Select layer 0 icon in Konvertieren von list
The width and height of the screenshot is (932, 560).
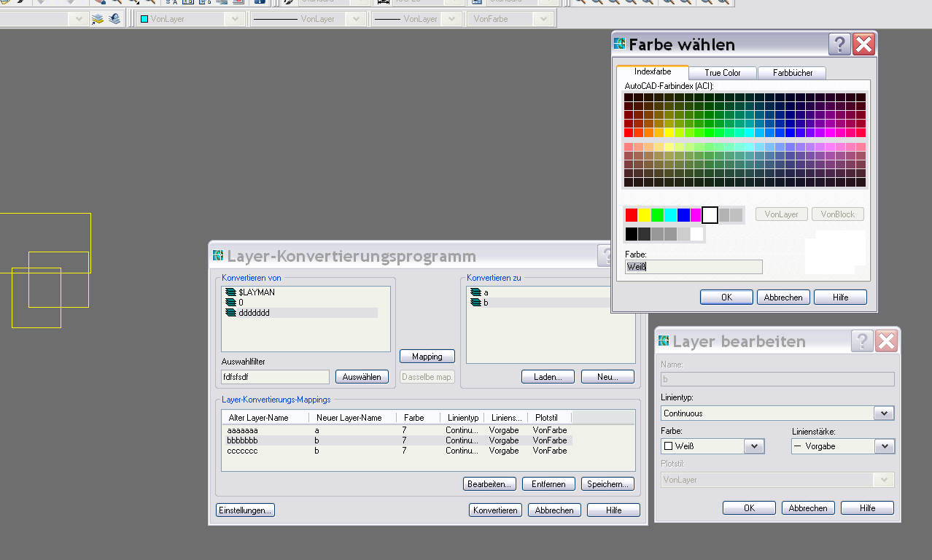click(231, 303)
